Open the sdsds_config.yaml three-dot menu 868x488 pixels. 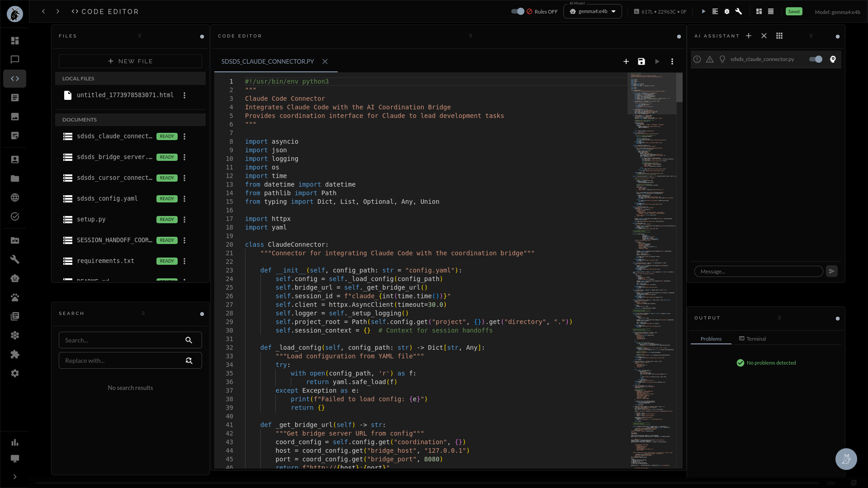pos(184,199)
